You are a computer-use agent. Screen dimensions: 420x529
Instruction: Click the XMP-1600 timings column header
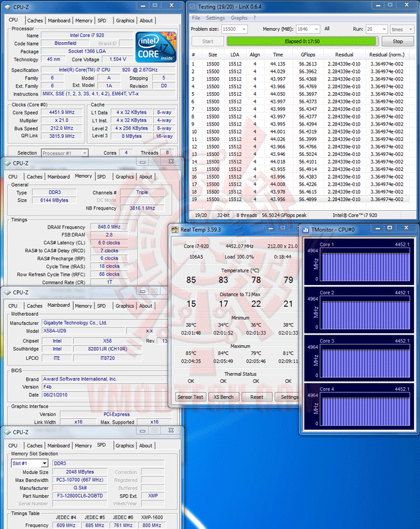pyautogui.click(x=152, y=517)
